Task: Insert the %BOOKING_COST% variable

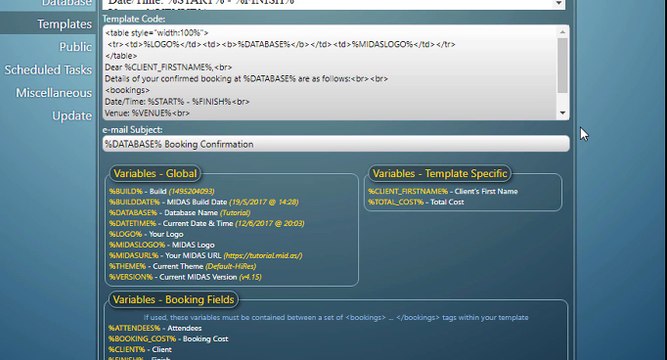Action: [x=142, y=339]
